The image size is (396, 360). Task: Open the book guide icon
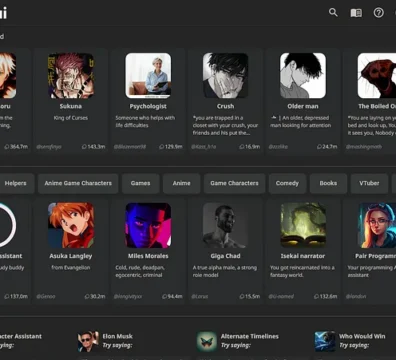click(356, 13)
